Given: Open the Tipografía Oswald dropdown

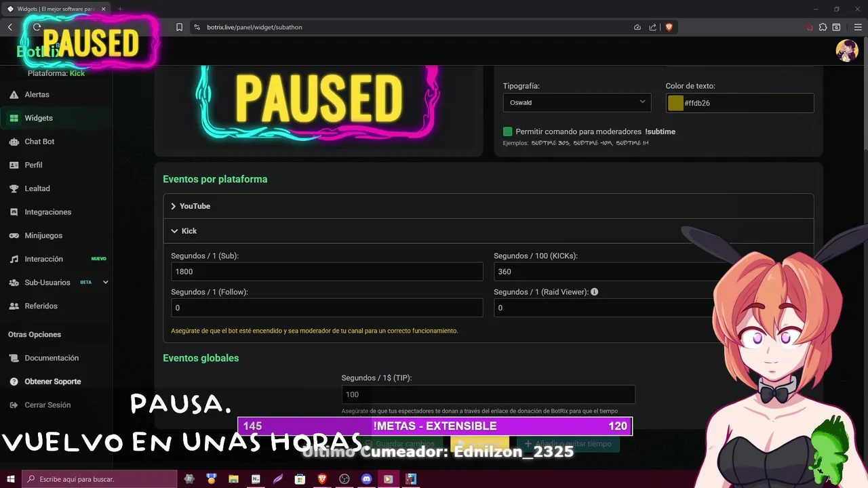Looking at the screenshot, I should point(576,102).
